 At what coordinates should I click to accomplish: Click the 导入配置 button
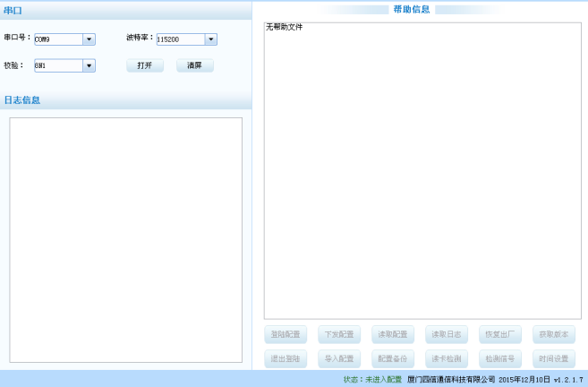click(x=339, y=359)
